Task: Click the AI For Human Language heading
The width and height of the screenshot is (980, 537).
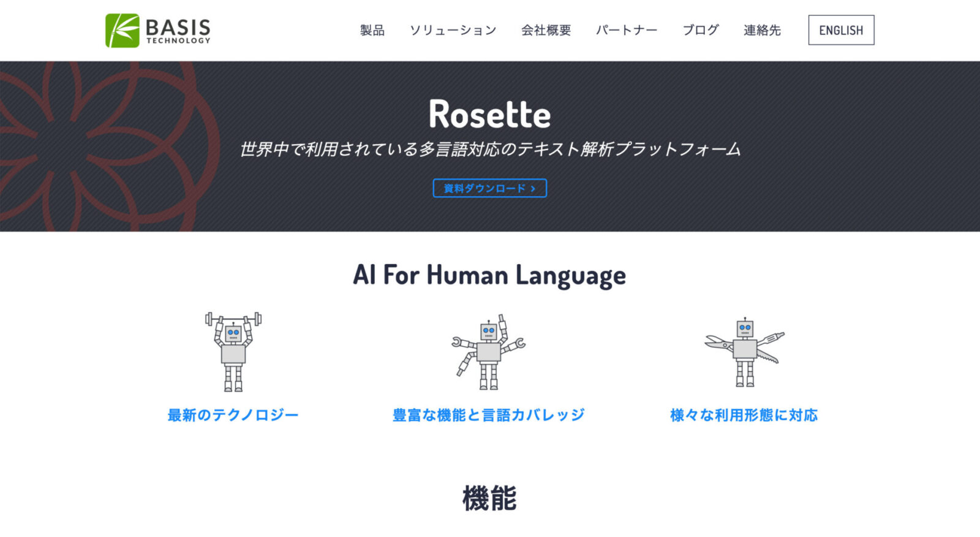Action: pos(489,275)
